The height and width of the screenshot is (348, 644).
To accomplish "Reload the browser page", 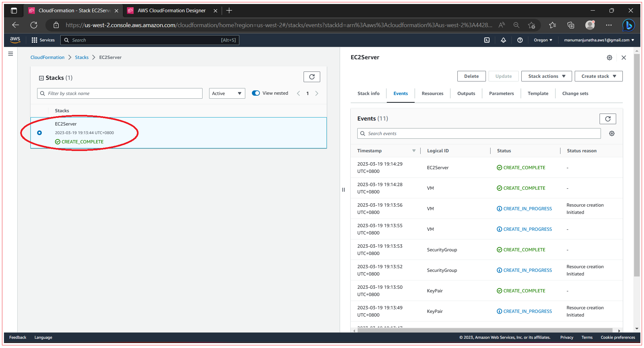I will [34, 25].
